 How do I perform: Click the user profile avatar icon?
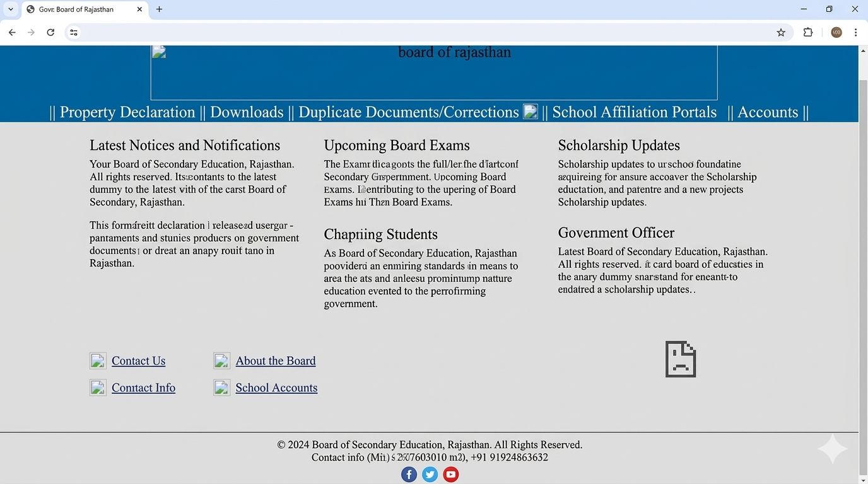pyautogui.click(x=836, y=33)
